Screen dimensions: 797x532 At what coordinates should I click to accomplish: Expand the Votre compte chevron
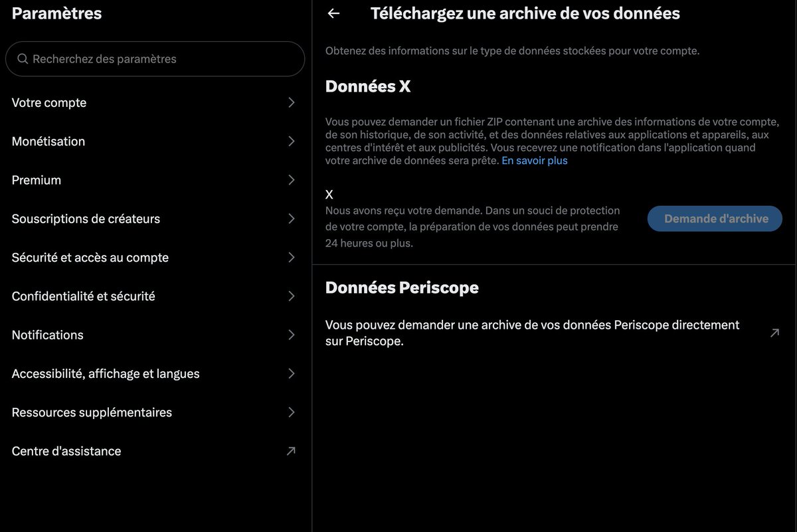[291, 103]
